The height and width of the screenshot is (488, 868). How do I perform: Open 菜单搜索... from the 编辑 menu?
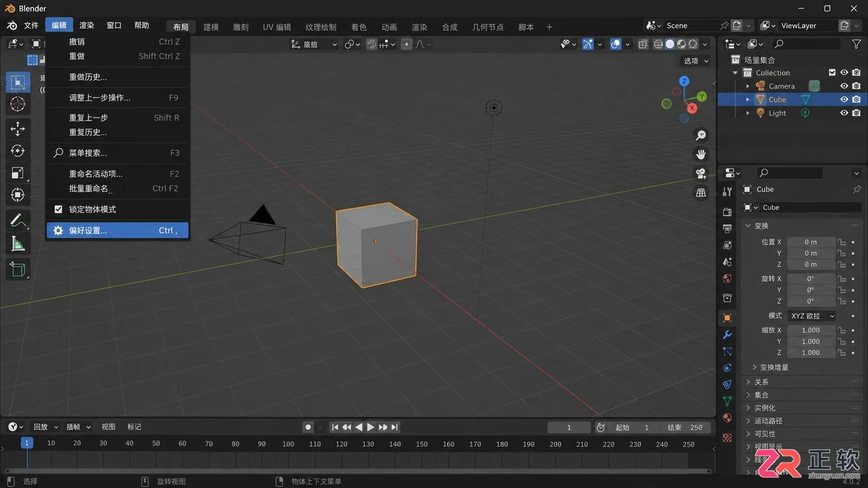[x=118, y=153]
